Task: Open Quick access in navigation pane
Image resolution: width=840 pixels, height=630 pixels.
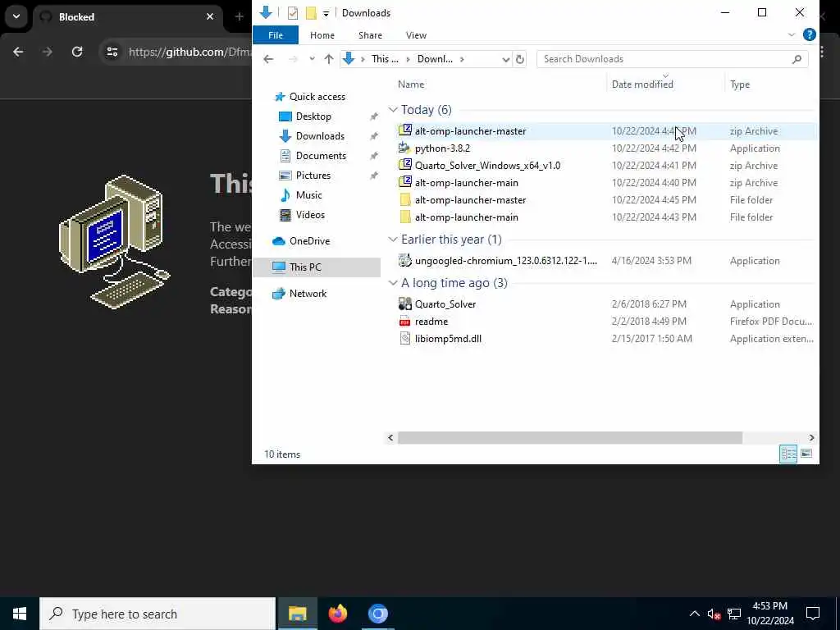Action: (x=317, y=97)
